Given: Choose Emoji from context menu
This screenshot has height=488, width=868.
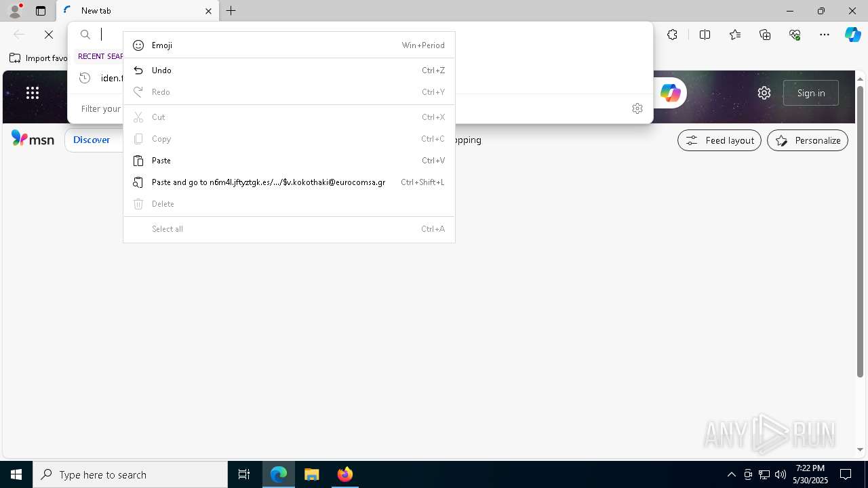Looking at the screenshot, I should [289, 45].
